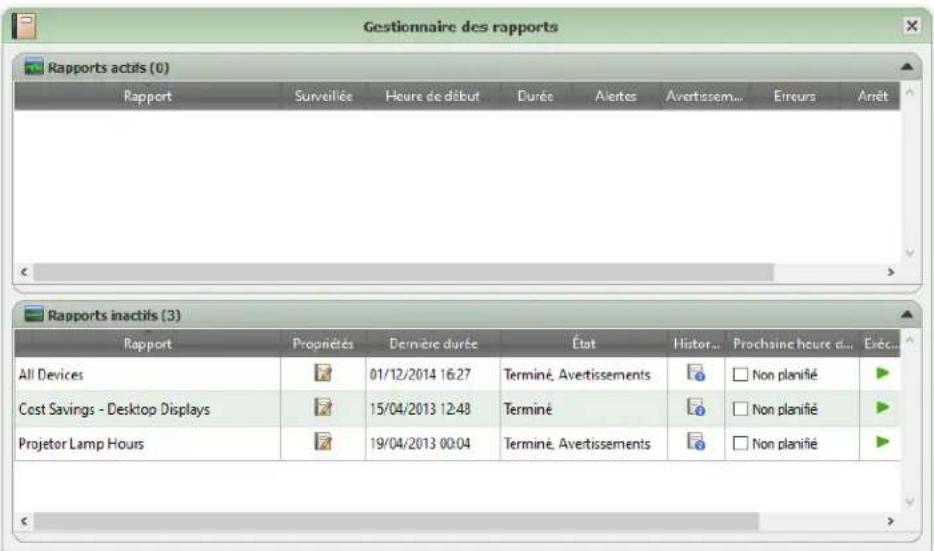This screenshot has height=551, width=934.
Task: View history of Cost Savings - Desktop Displays
Action: (696, 408)
